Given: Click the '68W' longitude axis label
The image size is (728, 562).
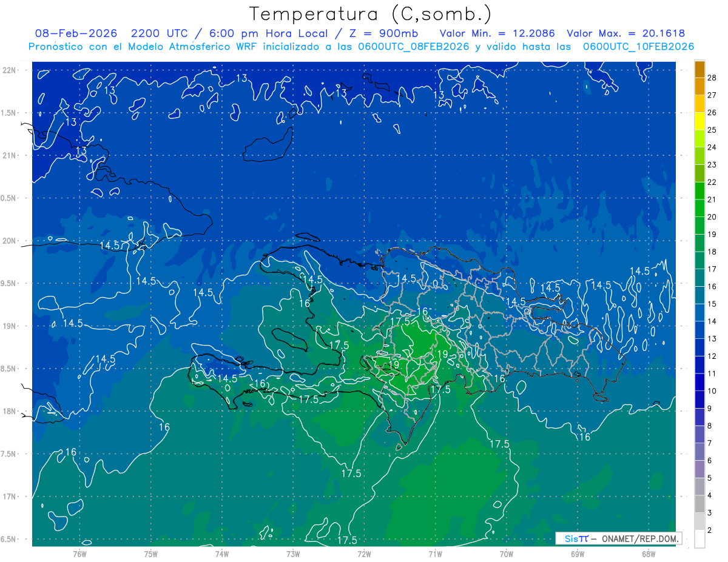Looking at the screenshot, I should pos(649,554).
